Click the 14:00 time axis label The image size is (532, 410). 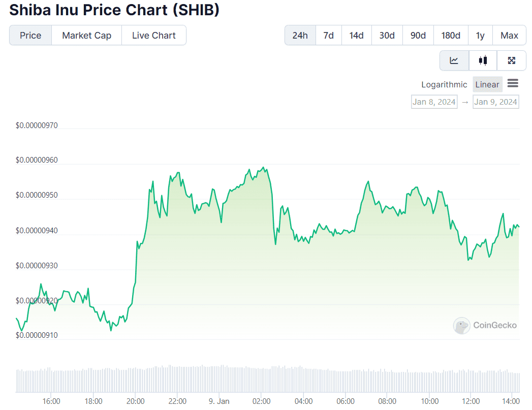click(511, 401)
